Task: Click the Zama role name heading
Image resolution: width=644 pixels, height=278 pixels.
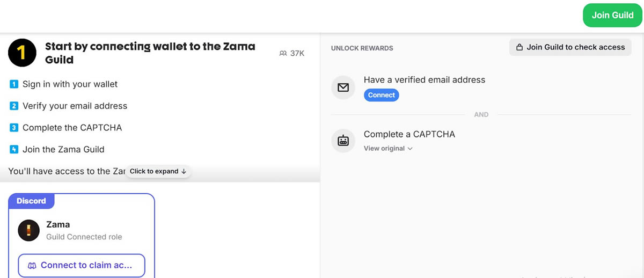Action: (58, 224)
